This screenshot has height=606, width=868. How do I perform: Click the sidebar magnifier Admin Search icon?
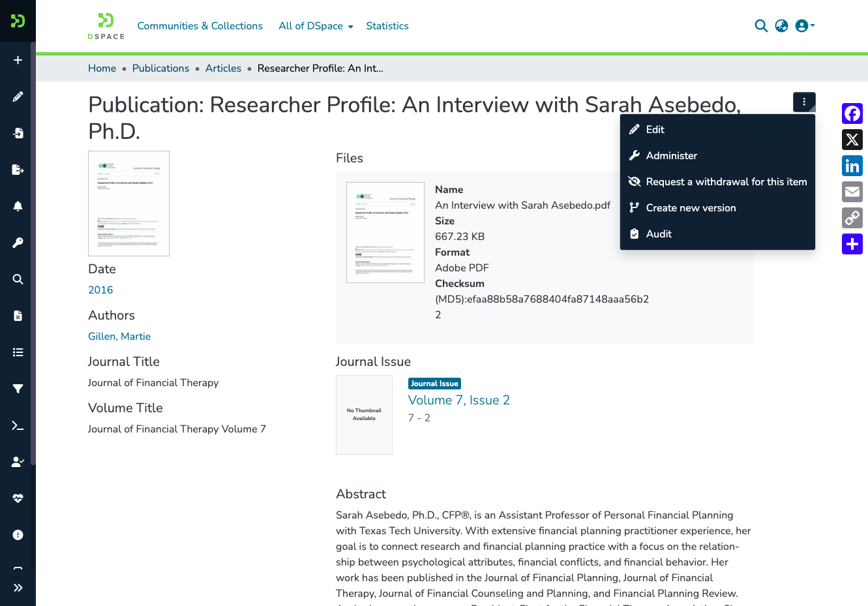[x=18, y=279]
